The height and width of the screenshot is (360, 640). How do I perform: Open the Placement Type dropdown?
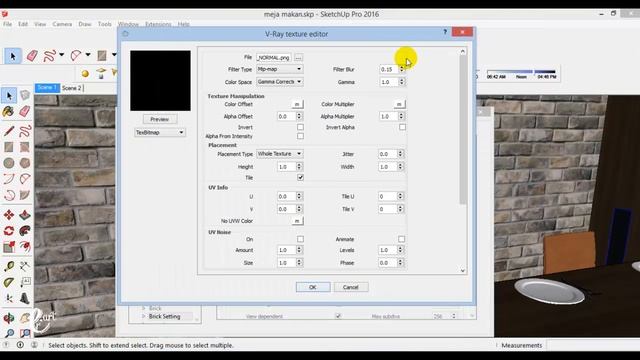coord(280,154)
